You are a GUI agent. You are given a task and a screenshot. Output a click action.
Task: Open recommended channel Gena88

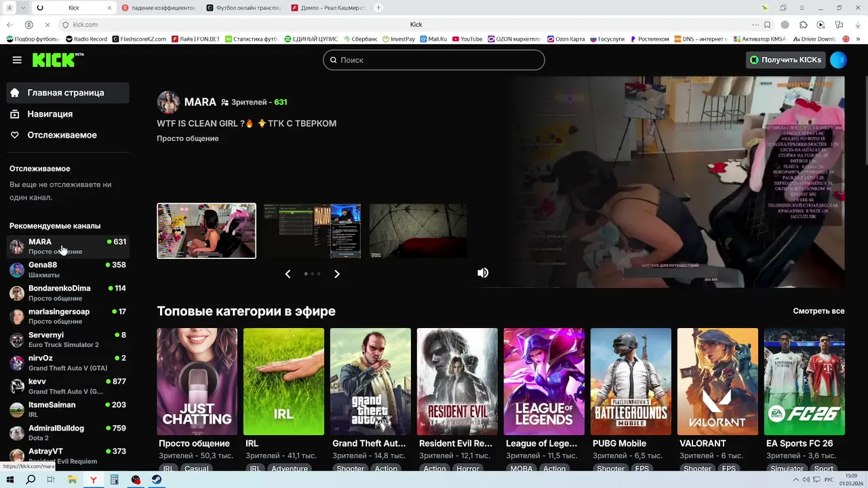click(68, 270)
